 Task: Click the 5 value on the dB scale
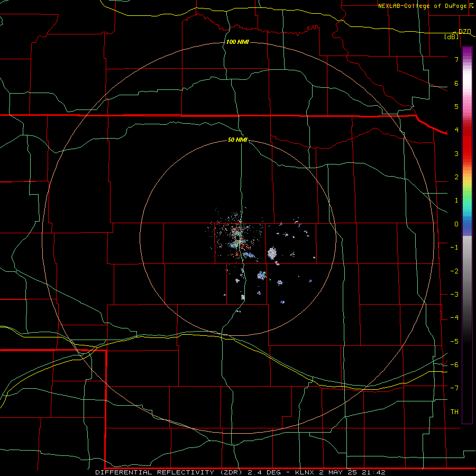click(x=456, y=106)
